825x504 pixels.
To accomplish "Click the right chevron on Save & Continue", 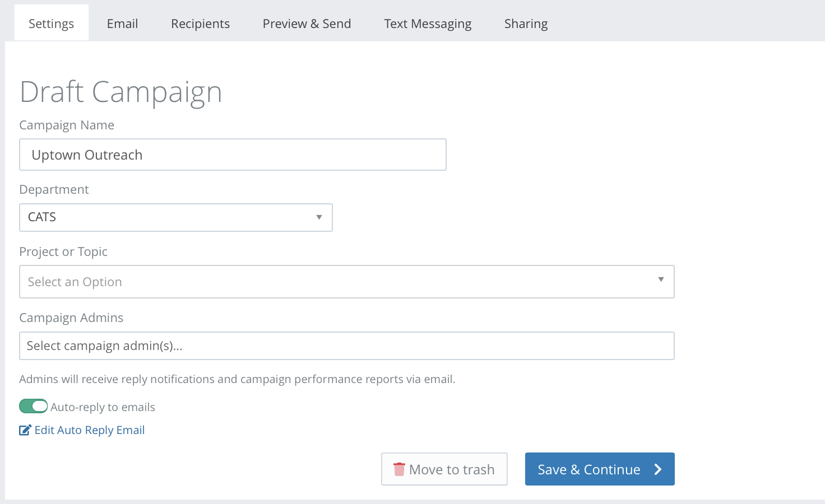I will tap(658, 469).
